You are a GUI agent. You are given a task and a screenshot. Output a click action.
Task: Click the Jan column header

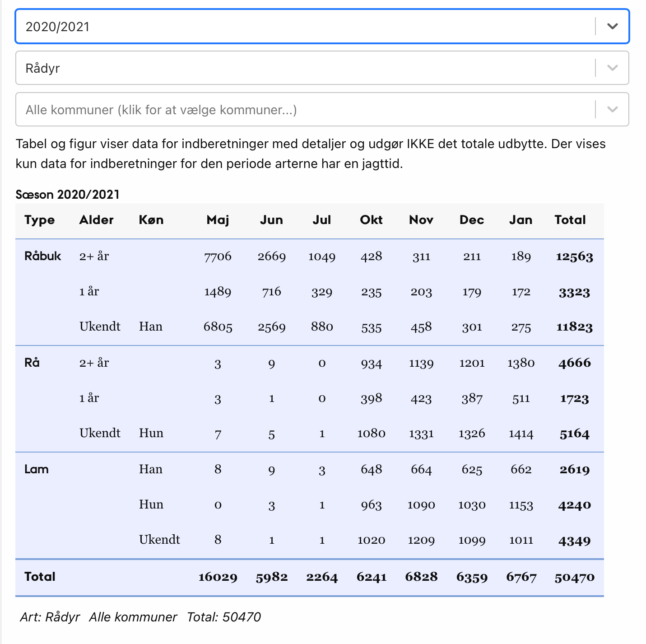tap(521, 220)
